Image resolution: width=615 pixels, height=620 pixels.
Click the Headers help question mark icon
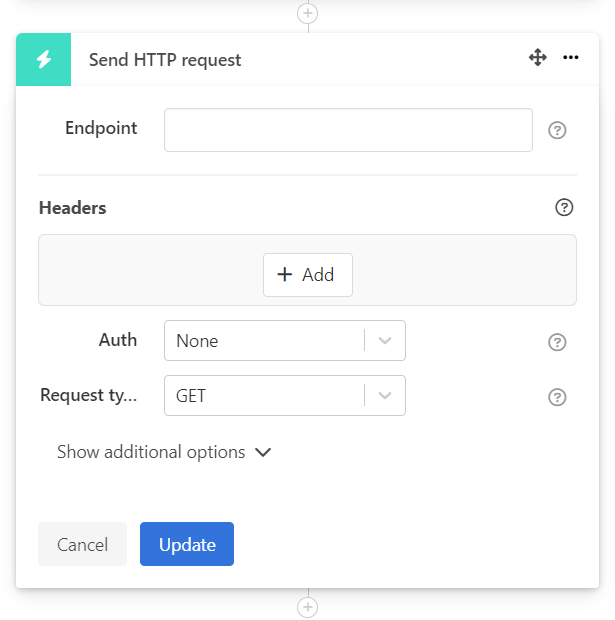click(x=564, y=208)
